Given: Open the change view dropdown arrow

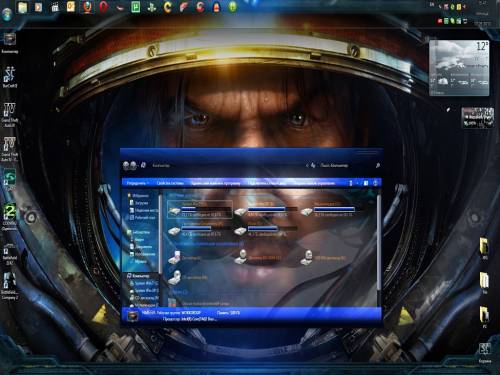Looking at the screenshot, I should point(357,183).
